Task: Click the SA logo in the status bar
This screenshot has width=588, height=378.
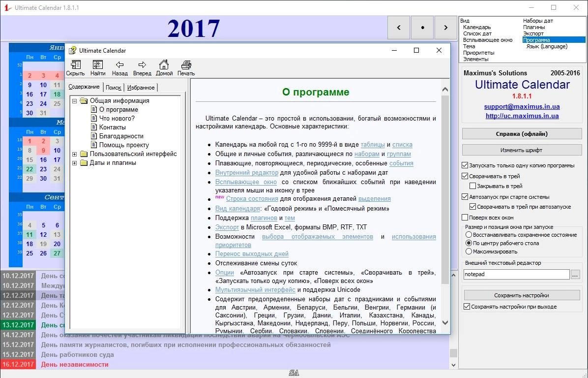Action: click(x=294, y=373)
